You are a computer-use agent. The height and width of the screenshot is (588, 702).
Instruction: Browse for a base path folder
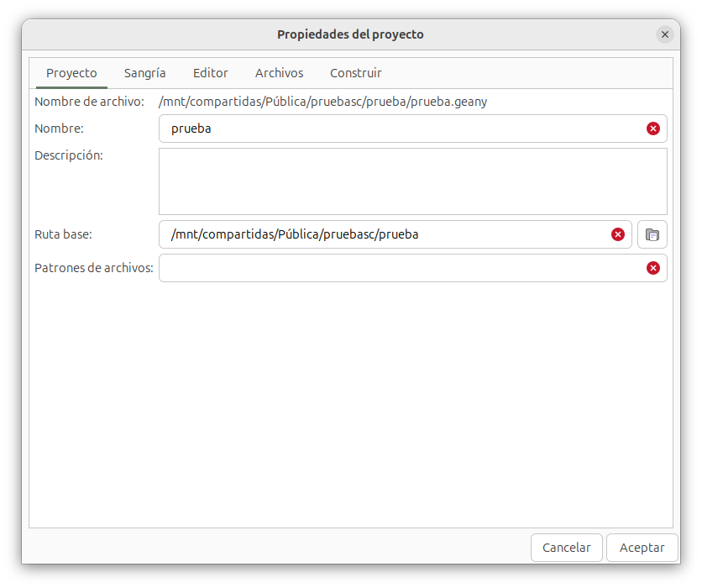652,234
